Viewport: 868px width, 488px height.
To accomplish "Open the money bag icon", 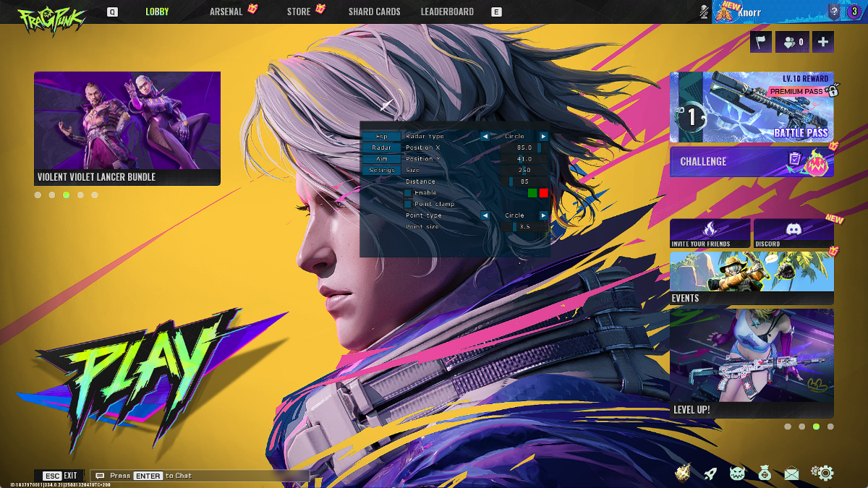I will [765, 474].
